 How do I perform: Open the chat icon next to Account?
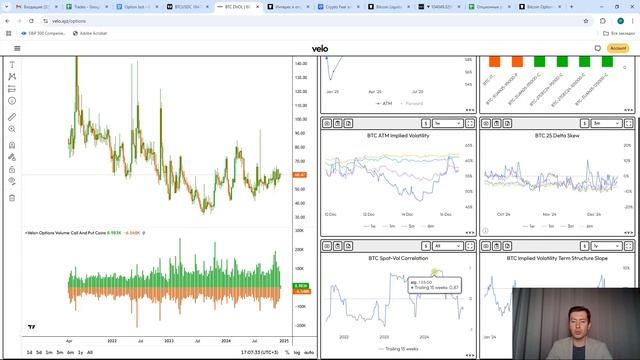click(598, 48)
